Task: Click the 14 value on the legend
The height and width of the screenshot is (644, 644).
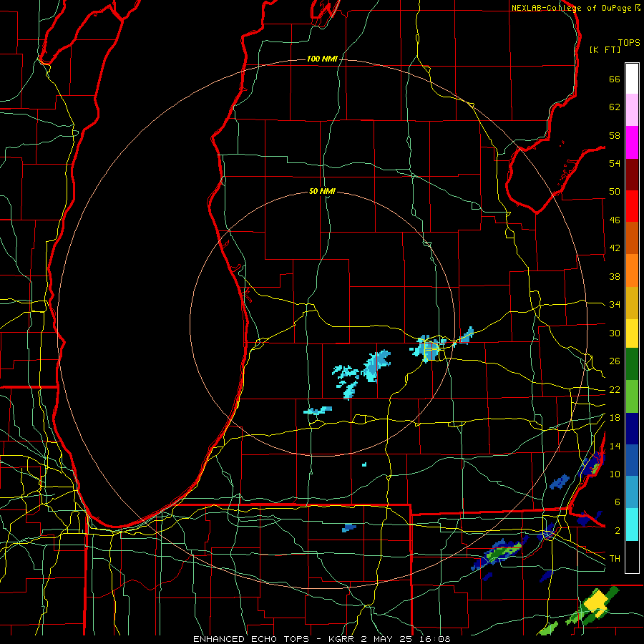Action: (x=615, y=446)
